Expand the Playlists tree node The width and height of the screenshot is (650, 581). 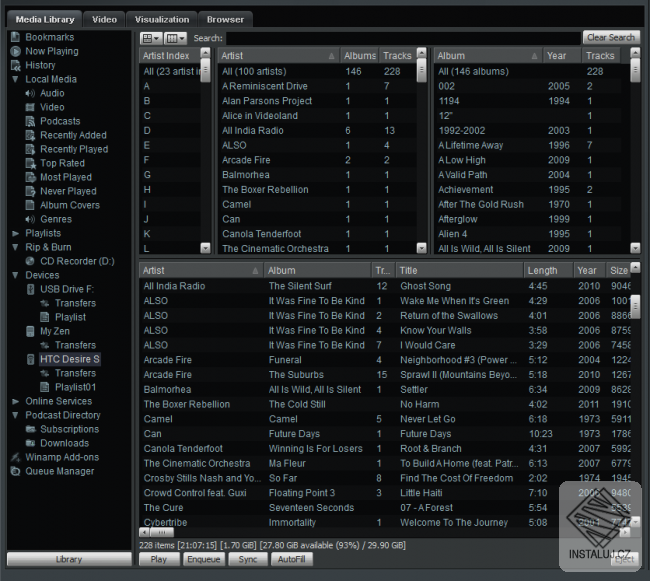coord(15,233)
